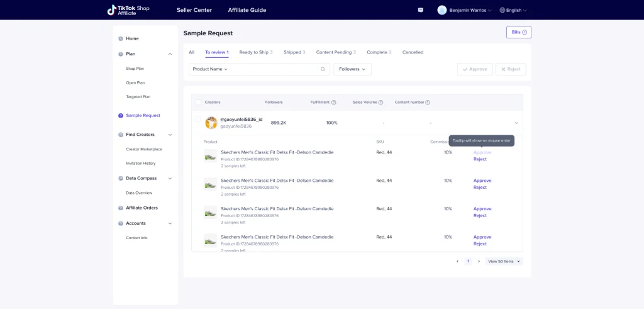Approve the fourth Skechers sample request
The height and width of the screenshot is (309, 644).
pyautogui.click(x=482, y=237)
